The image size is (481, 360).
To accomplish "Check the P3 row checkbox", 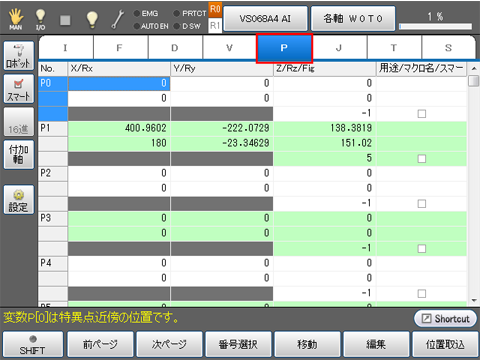I will pos(422,249).
